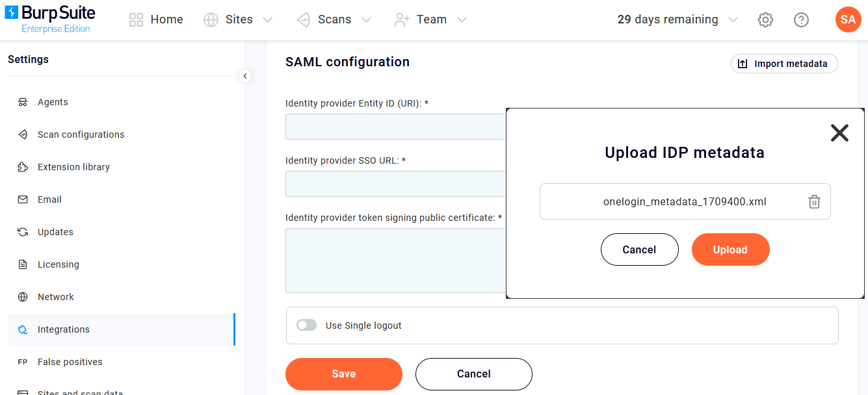Open the SA user avatar

(x=848, y=19)
